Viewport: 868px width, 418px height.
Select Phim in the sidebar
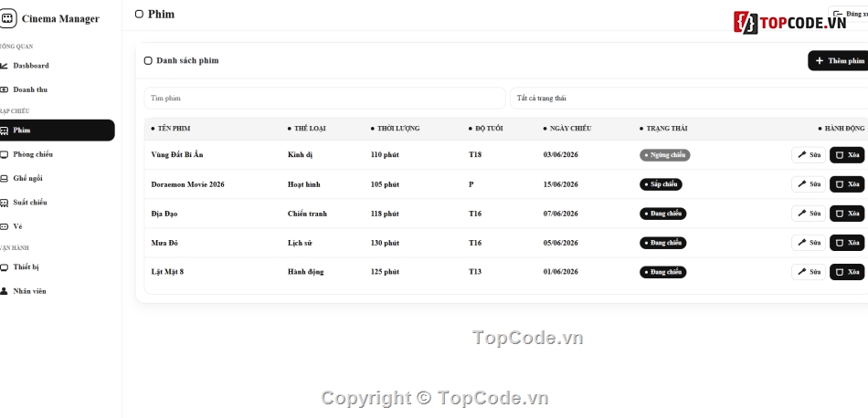point(57,131)
